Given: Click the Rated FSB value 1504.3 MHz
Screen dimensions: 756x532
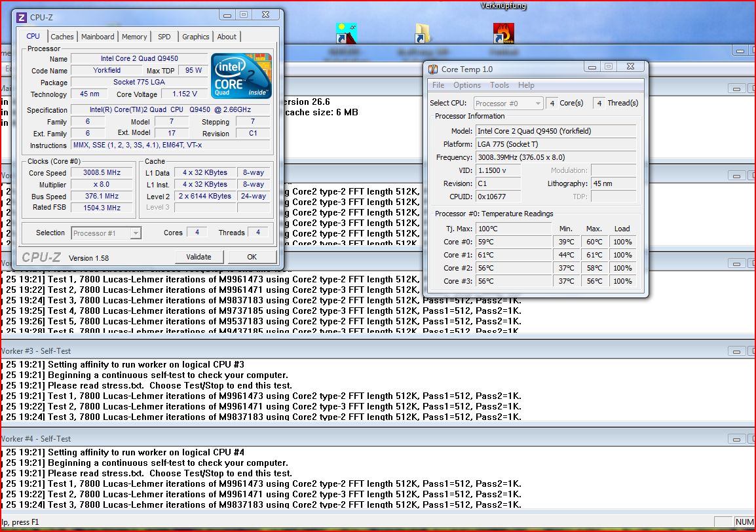Looking at the screenshot, I should click(102, 208).
